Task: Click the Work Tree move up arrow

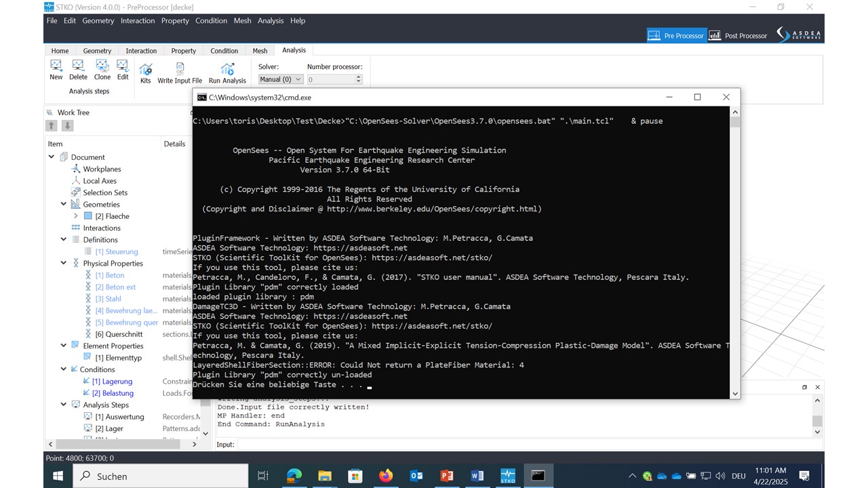Action: click(x=52, y=125)
